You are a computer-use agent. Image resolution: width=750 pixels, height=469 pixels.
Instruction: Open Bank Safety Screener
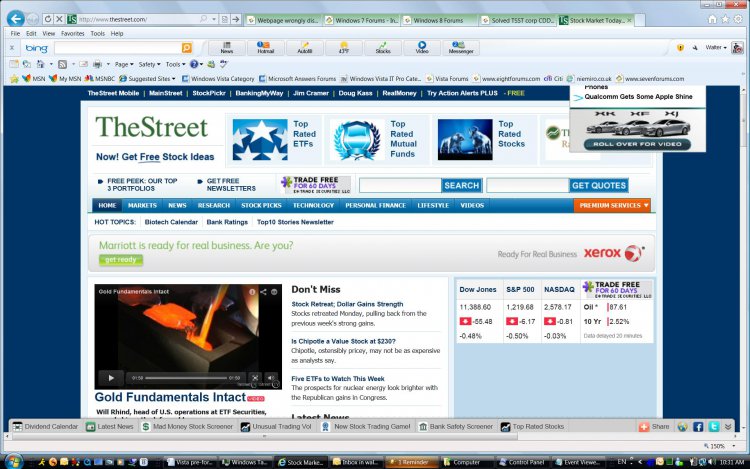tap(455, 426)
